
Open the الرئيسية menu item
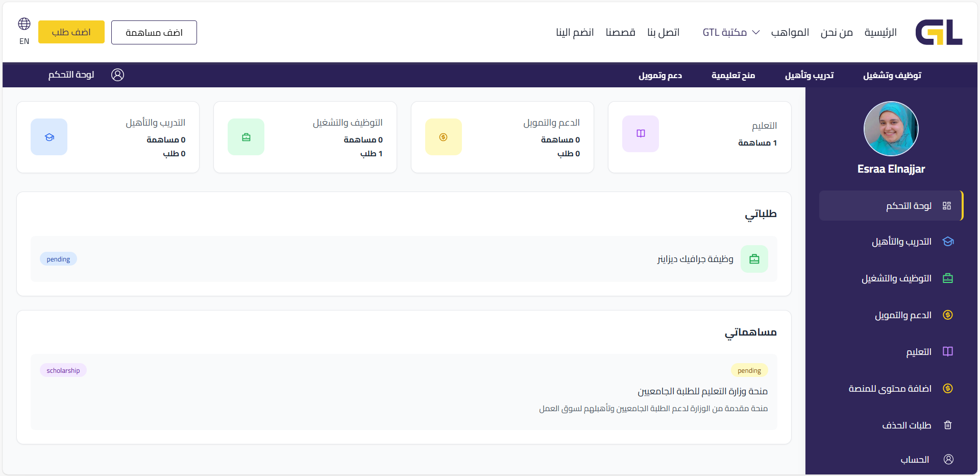click(880, 33)
